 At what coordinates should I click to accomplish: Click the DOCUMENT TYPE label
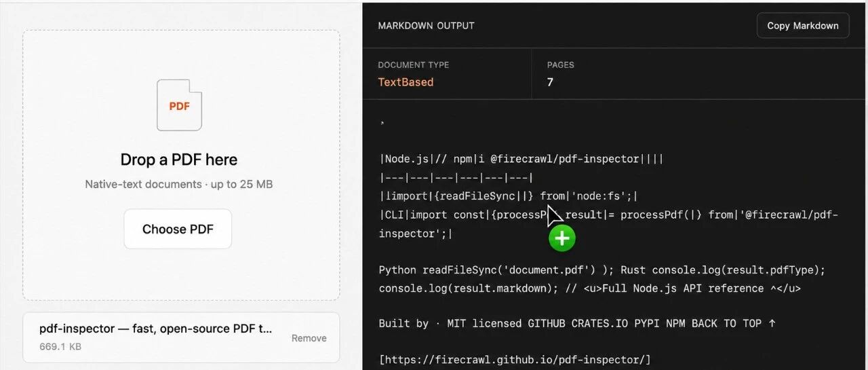[414, 65]
